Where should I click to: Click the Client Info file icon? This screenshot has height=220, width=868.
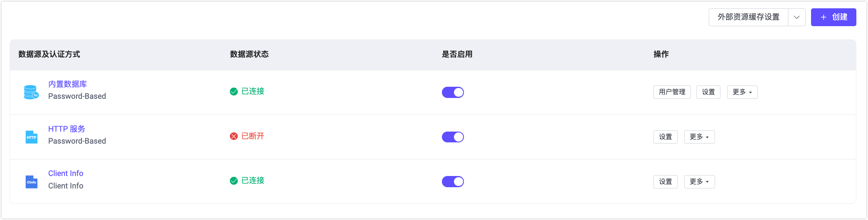[x=32, y=182]
